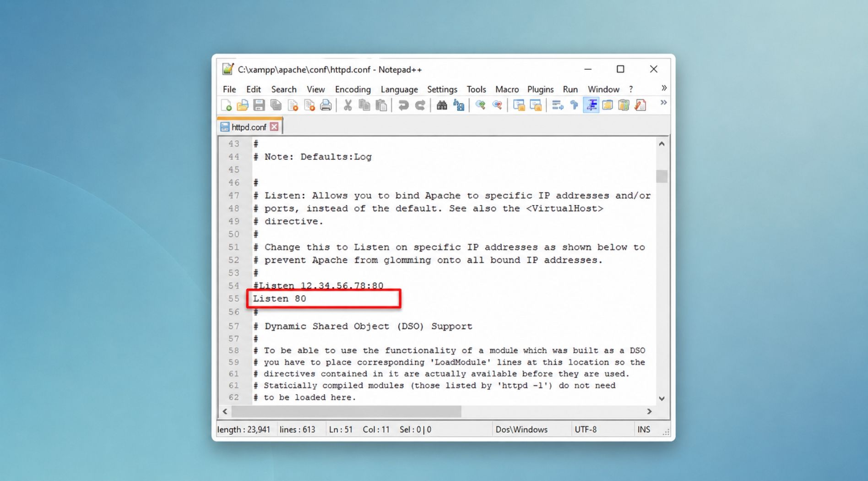
Task: Toggle the highlighted indent guide icon
Action: (591, 105)
